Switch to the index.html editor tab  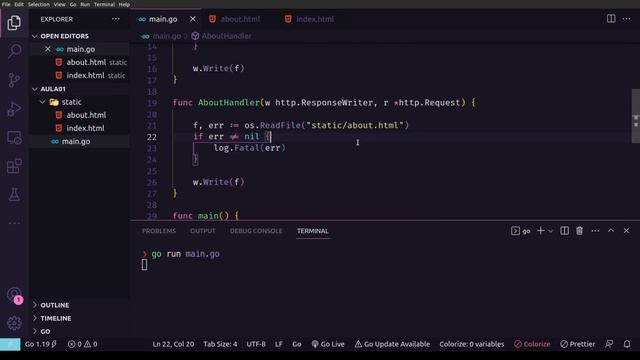click(315, 19)
